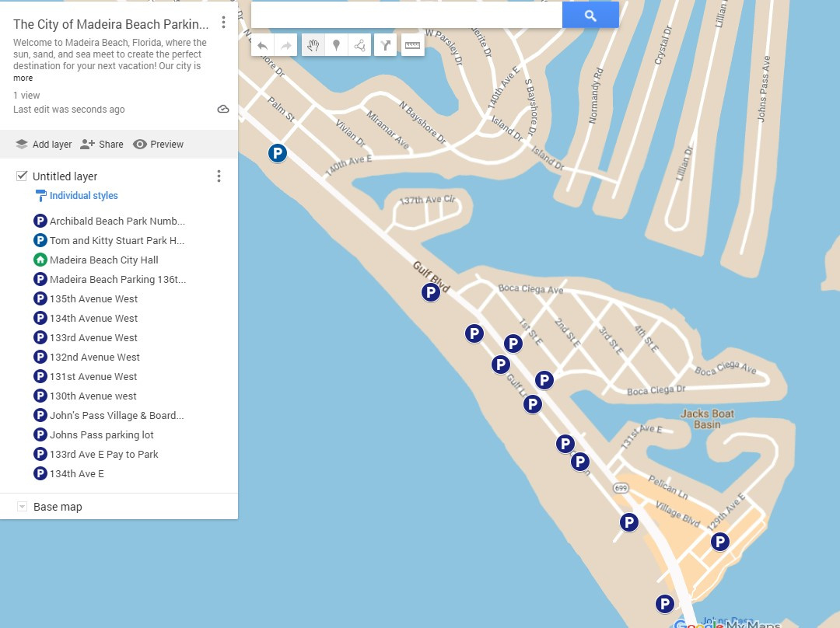Toggle the Untitled layer checkbox

pyautogui.click(x=20, y=176)
